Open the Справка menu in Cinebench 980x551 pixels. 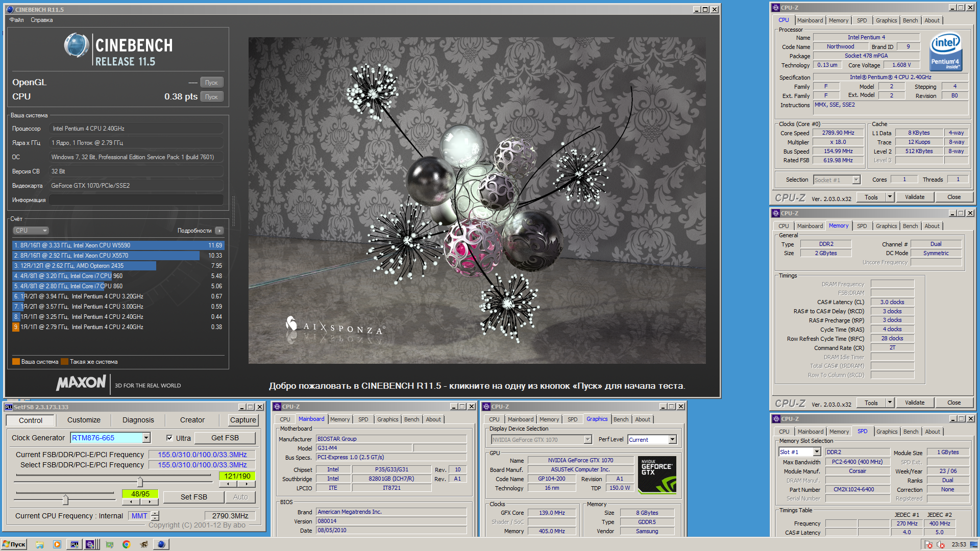click(41, 20)
